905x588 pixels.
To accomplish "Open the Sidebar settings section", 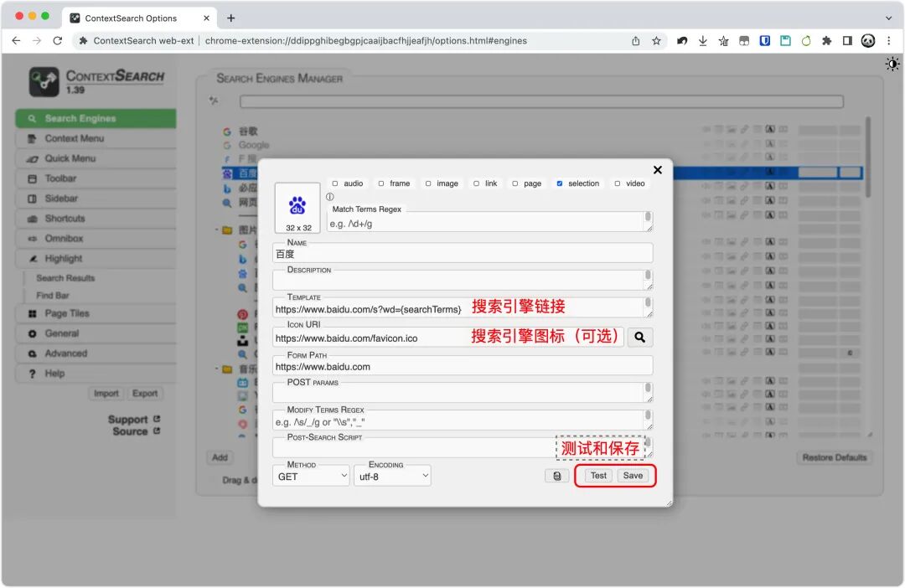I will pos(96,199).
